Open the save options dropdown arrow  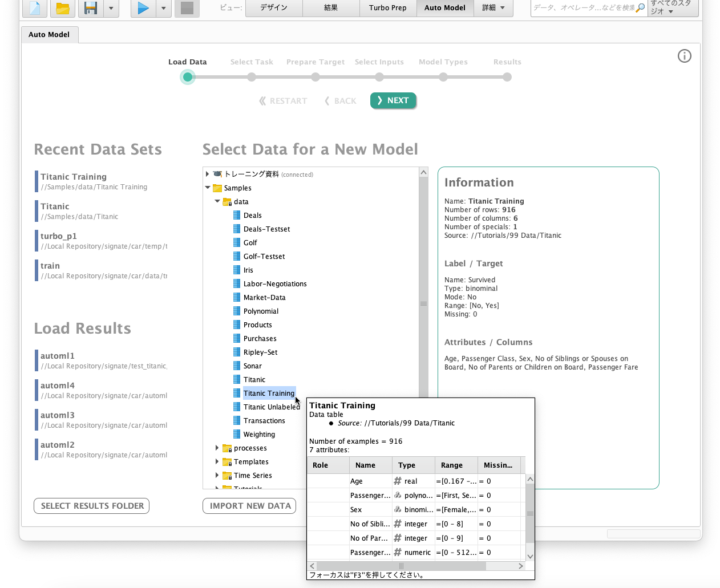[111, 8]
